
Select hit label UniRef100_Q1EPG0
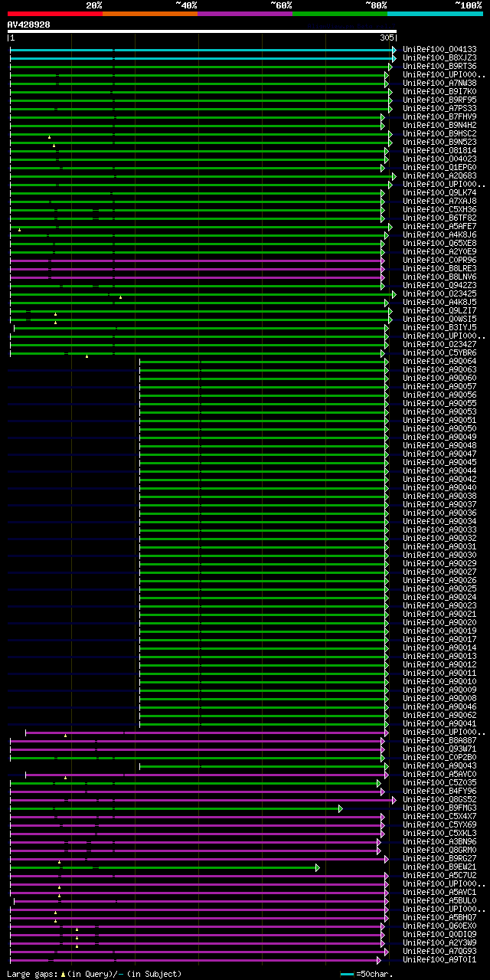(x=439, y=167)
